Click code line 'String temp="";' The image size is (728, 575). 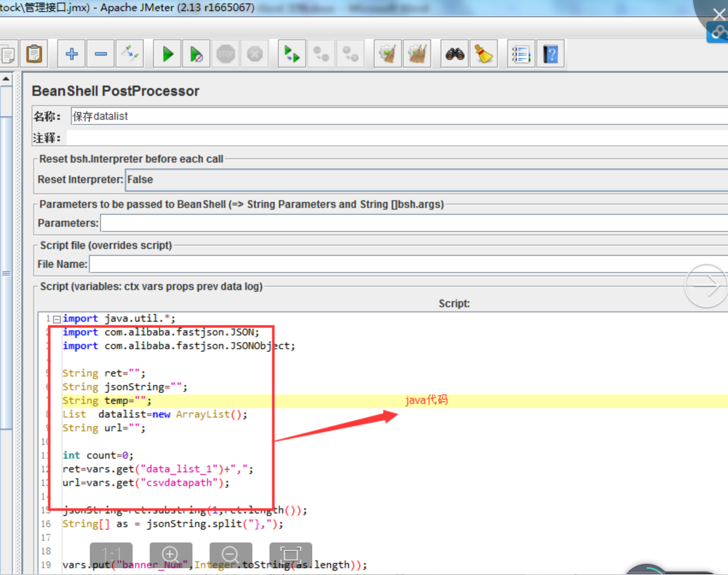107,401
